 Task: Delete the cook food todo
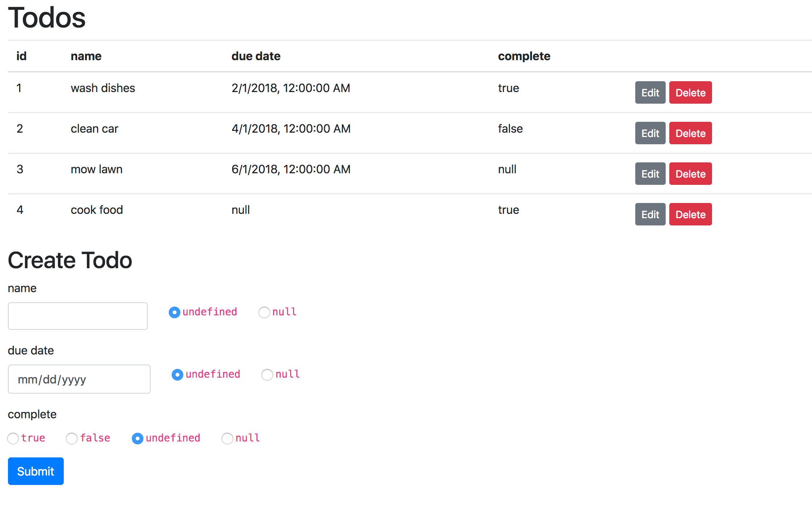pyautogui.click(x=690, y=214)
